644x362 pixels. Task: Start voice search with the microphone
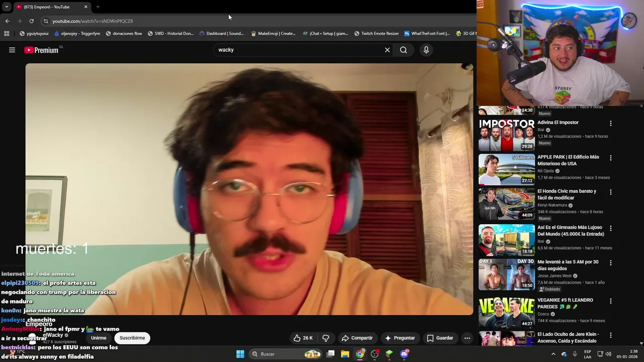[426, 50]
